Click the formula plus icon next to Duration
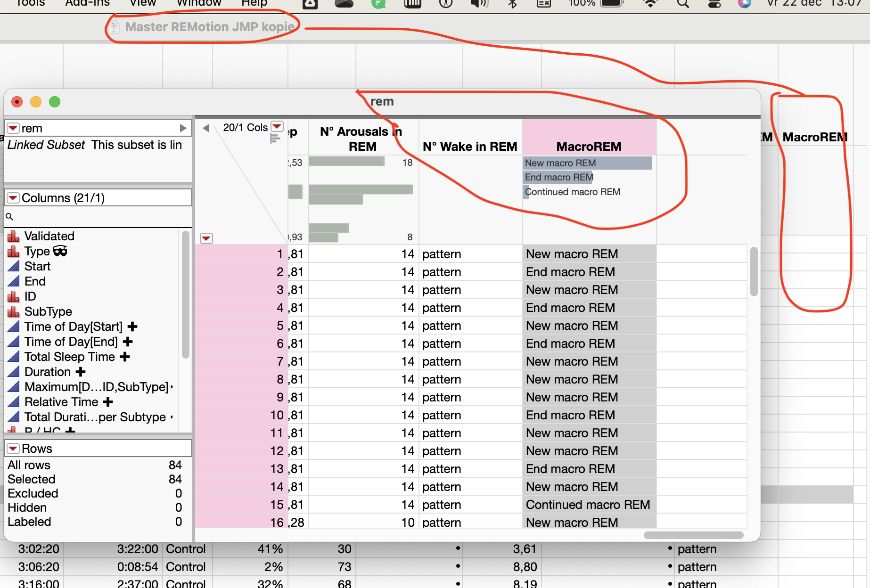This screenshot has height=588, width=870. tap(80, 372)
